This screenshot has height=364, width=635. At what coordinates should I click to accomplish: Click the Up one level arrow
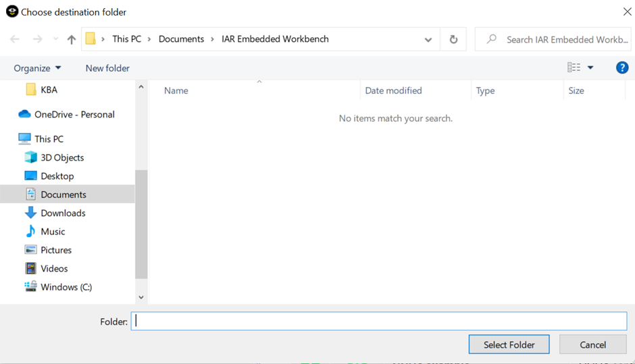tap(72, 40)
